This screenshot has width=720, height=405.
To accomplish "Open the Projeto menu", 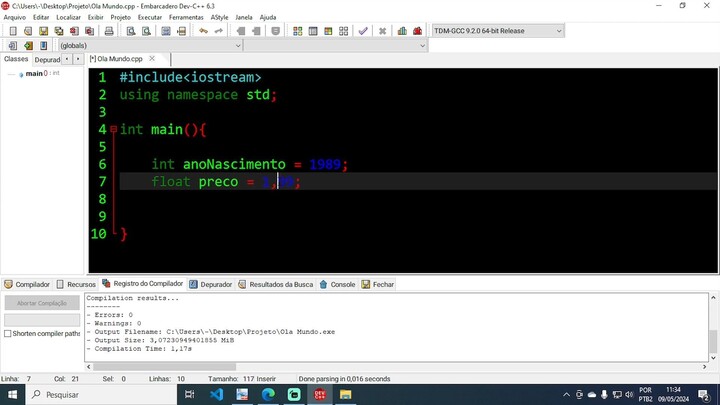I will click(121, 17).
